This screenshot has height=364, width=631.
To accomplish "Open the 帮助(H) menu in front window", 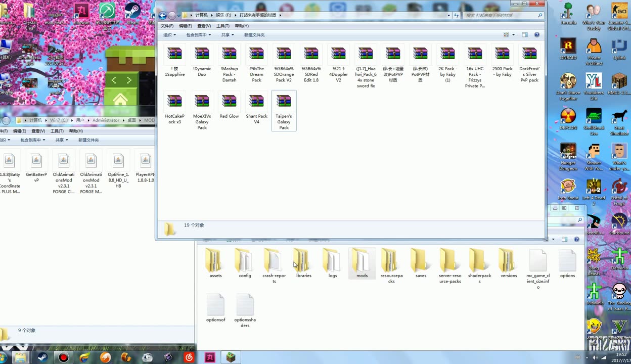I will click(242, 26).
